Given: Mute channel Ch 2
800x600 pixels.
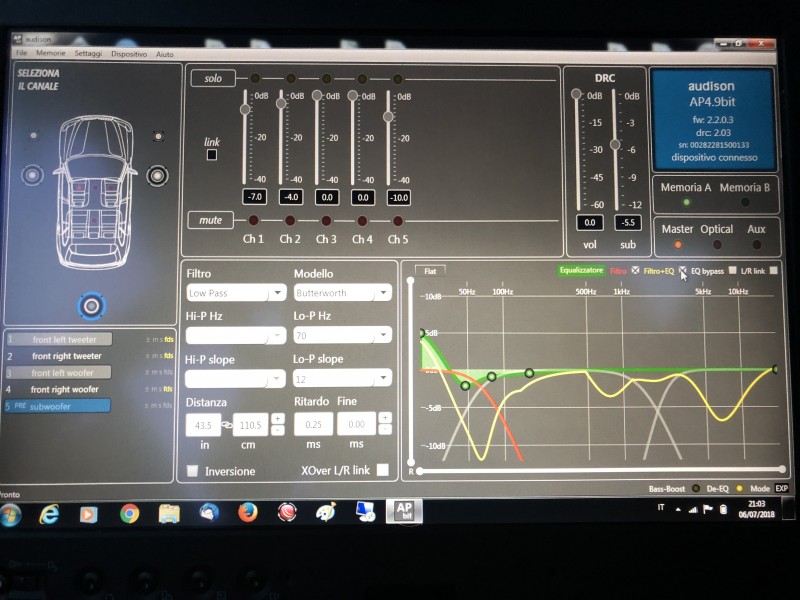Looking at the screenshot, I should tap(290, 220).
